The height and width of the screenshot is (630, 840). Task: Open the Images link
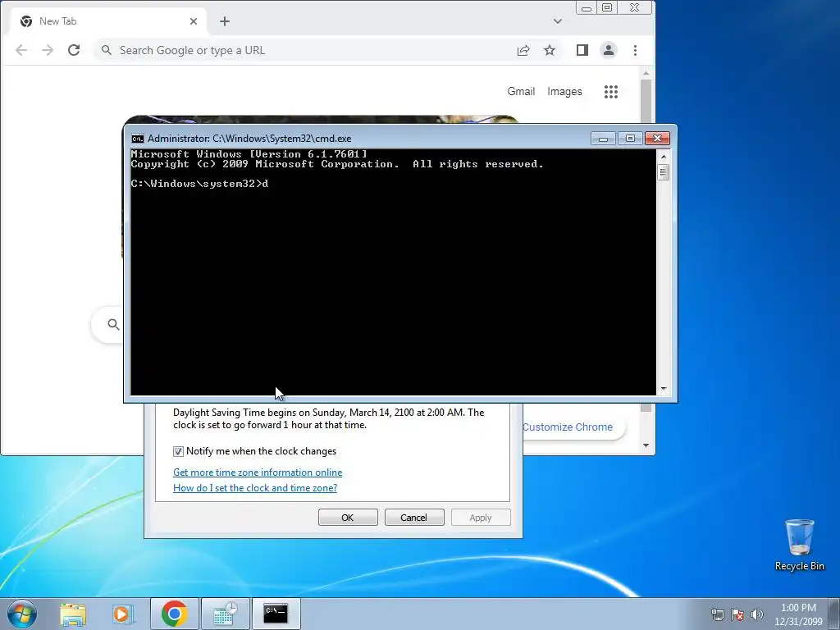[x=564, y=92]
